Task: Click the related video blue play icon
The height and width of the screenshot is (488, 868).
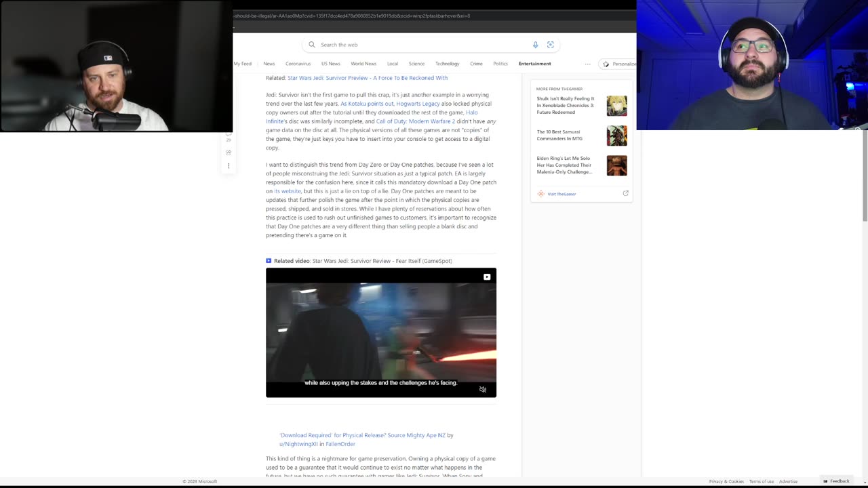Action: [269, 260]
